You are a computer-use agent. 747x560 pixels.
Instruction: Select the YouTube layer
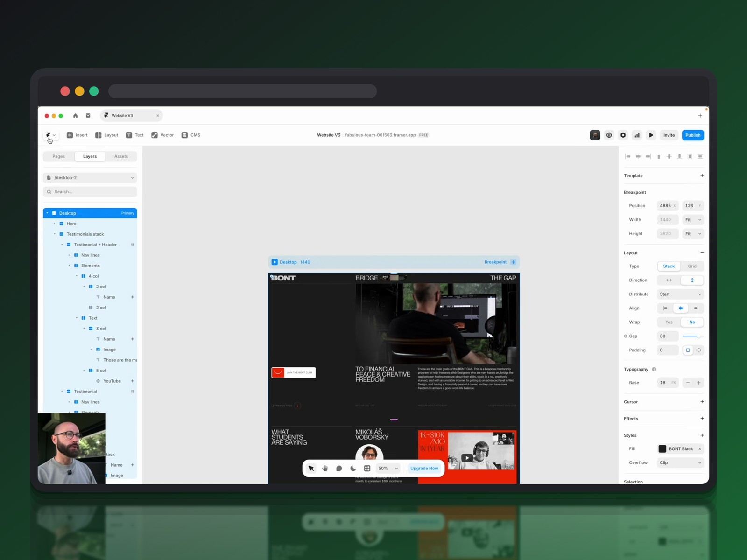pos(112,381)
